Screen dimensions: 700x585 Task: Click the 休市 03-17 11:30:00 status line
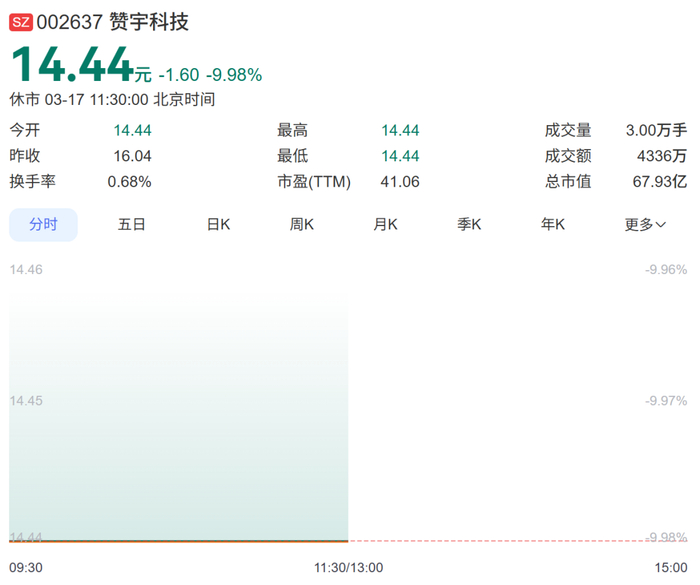coord(112,100)
